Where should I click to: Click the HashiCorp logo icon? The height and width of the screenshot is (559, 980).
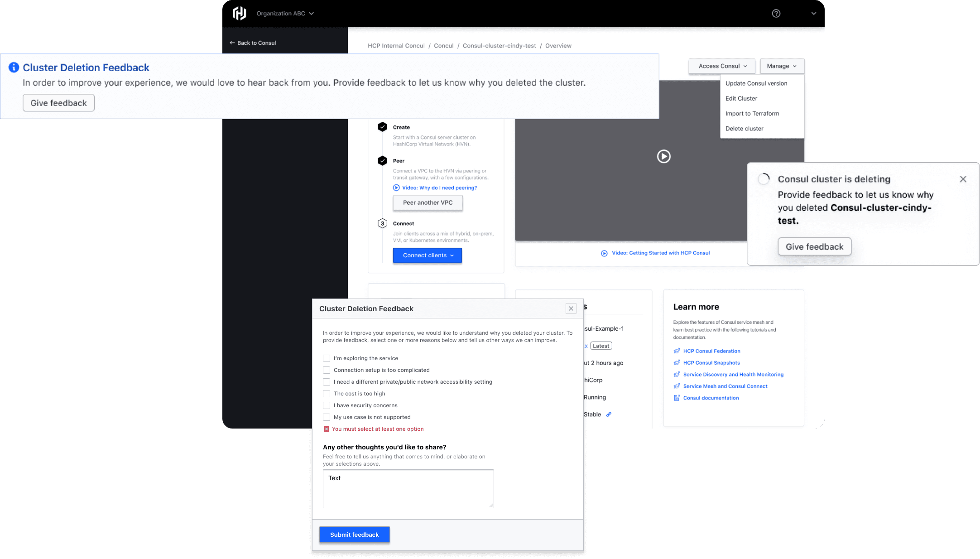click(239, 14)
